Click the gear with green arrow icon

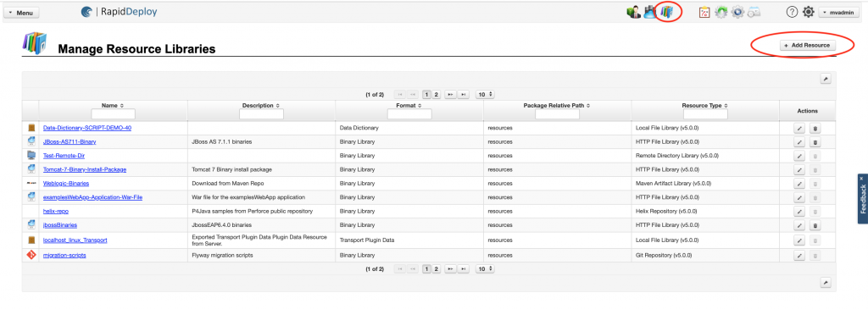pos(721,12)
